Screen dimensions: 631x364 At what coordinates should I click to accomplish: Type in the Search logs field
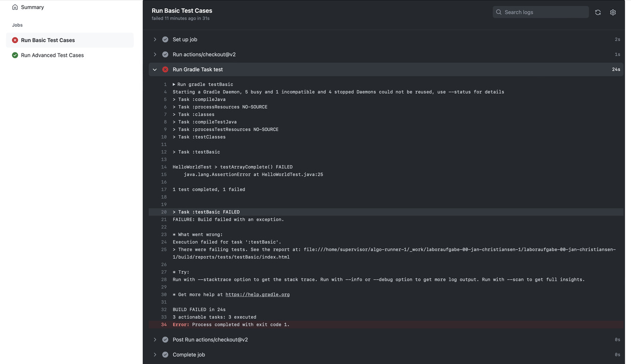[545, 12]
